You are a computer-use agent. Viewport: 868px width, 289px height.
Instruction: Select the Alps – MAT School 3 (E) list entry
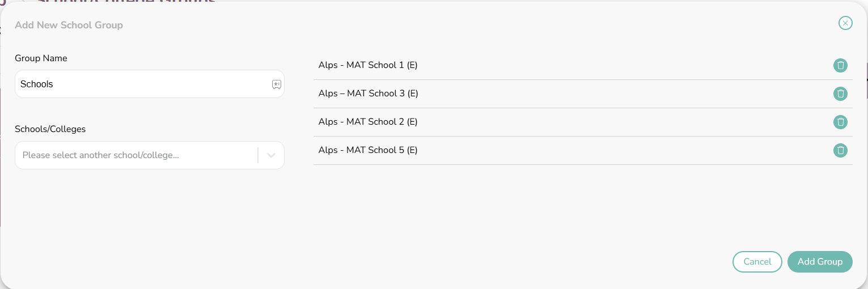click(x=583, y=93)
